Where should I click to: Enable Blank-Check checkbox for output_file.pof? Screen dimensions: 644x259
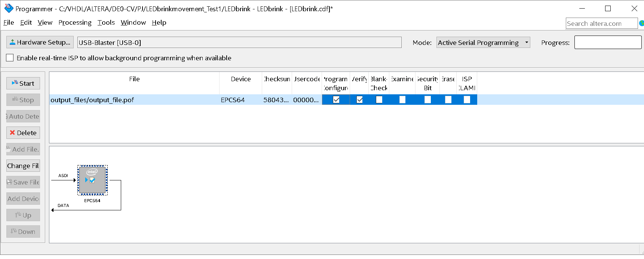(x=379, y=100)
